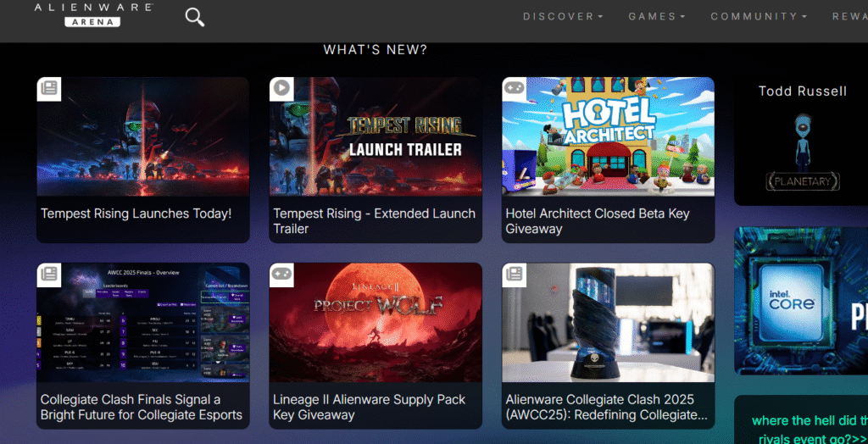Click Todd Russell alien avatar
This screenshot has width=868, height=444.
pyautogui.click(x=803, y=142)
